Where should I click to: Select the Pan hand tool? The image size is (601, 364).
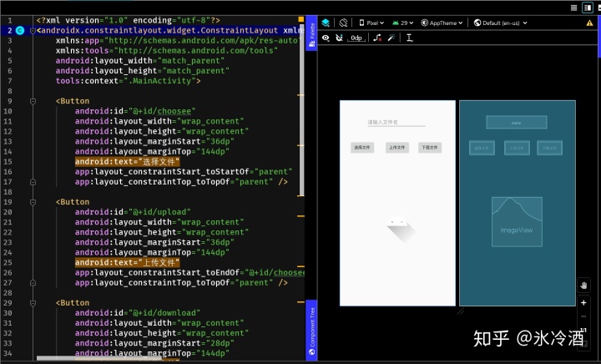click(583, 286)
